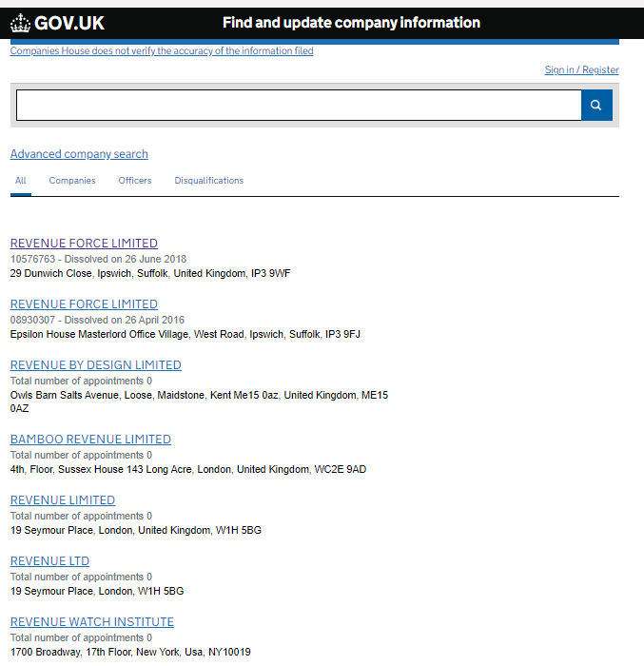Select the All results tab
The height and width of the screenshot is (666, 644).
pyautogui.click(x=21, y=181)
